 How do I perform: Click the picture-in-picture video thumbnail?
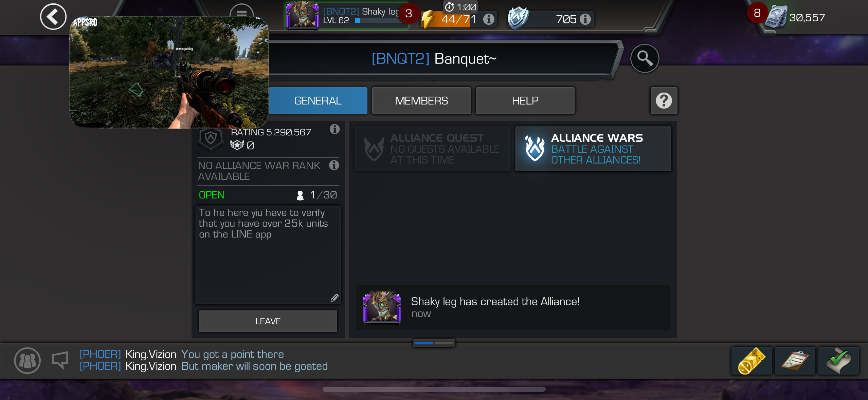(169, 72)
